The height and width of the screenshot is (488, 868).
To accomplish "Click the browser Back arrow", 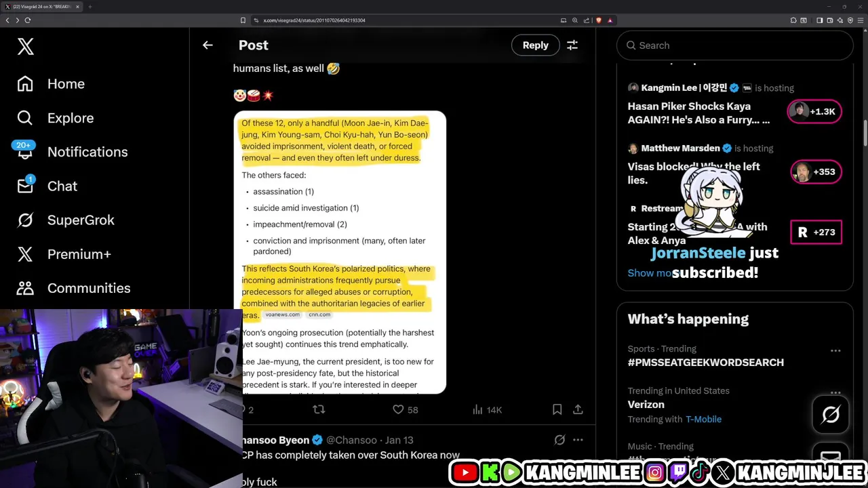I will coord(7,20).
